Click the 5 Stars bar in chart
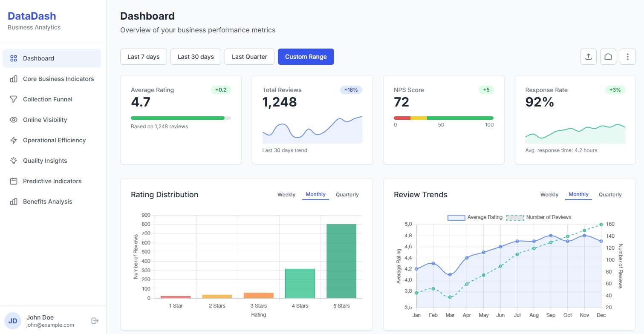The image size is (644, 334). pos(341,261)
